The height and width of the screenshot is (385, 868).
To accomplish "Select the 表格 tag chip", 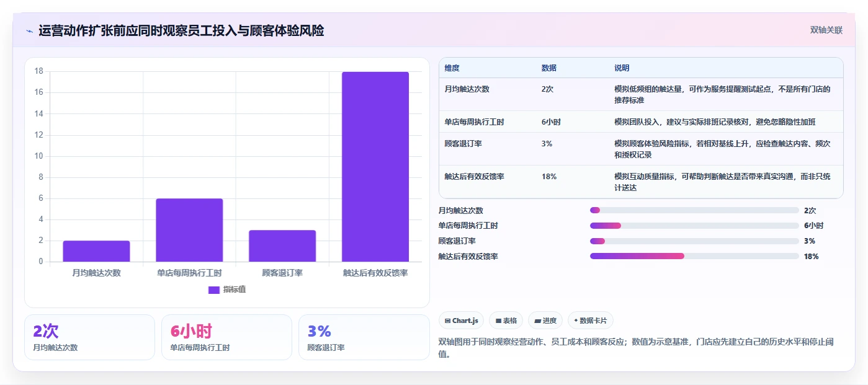I will pos(506,321).
